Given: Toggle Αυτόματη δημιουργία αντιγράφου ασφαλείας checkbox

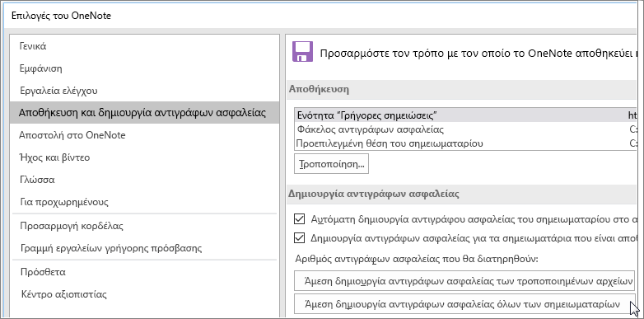Looking at the screenshot, I should (300, 219).
